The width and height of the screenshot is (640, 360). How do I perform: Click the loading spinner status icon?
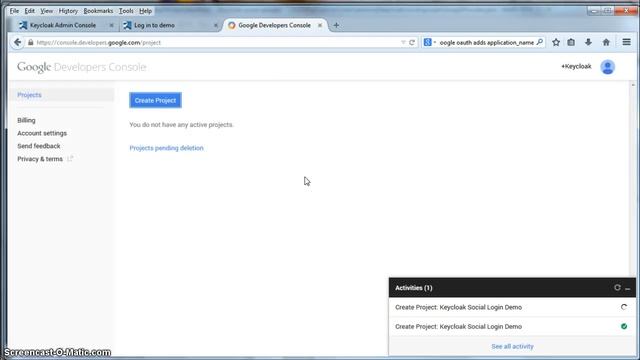624,307
